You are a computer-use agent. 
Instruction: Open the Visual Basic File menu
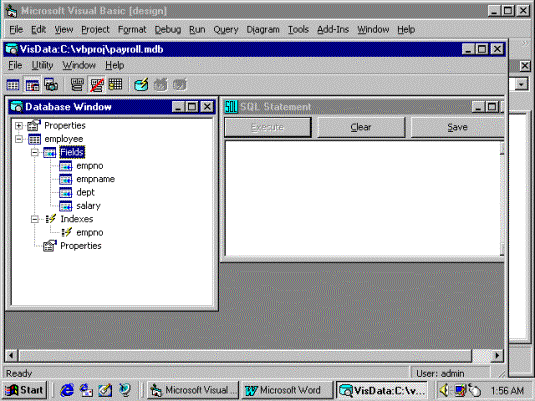(x=16, y=30)
